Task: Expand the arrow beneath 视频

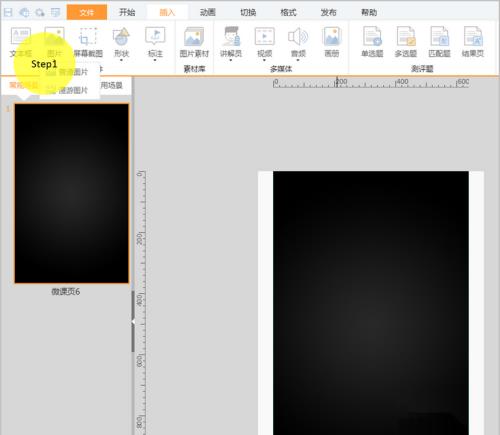Action: tap(264, 60)
